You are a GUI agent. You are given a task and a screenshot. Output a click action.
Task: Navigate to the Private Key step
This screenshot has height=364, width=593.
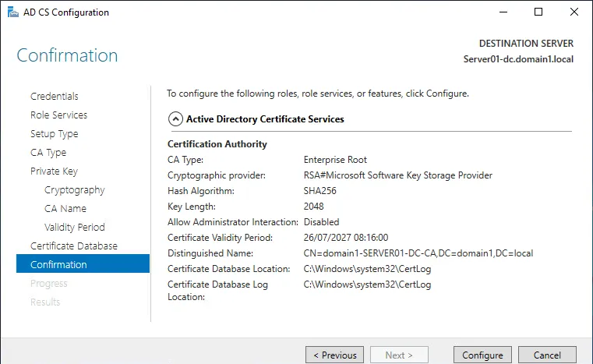tap(54, 171)
